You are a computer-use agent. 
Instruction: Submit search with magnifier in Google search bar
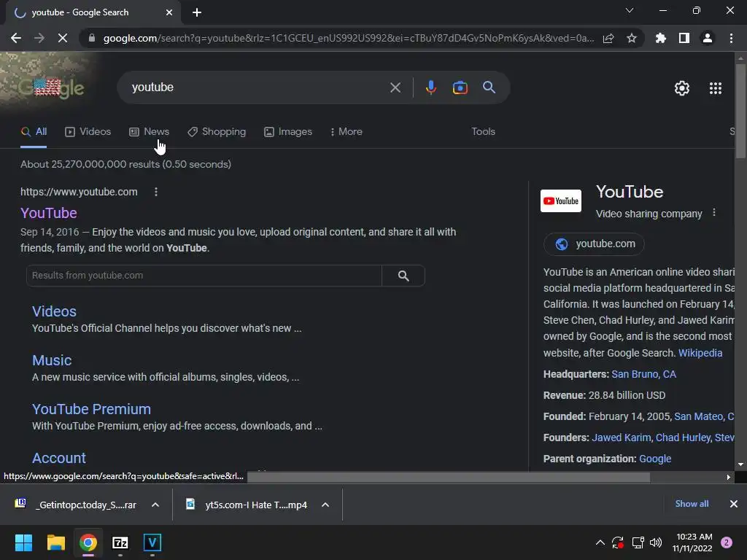[x=489, y=87]
